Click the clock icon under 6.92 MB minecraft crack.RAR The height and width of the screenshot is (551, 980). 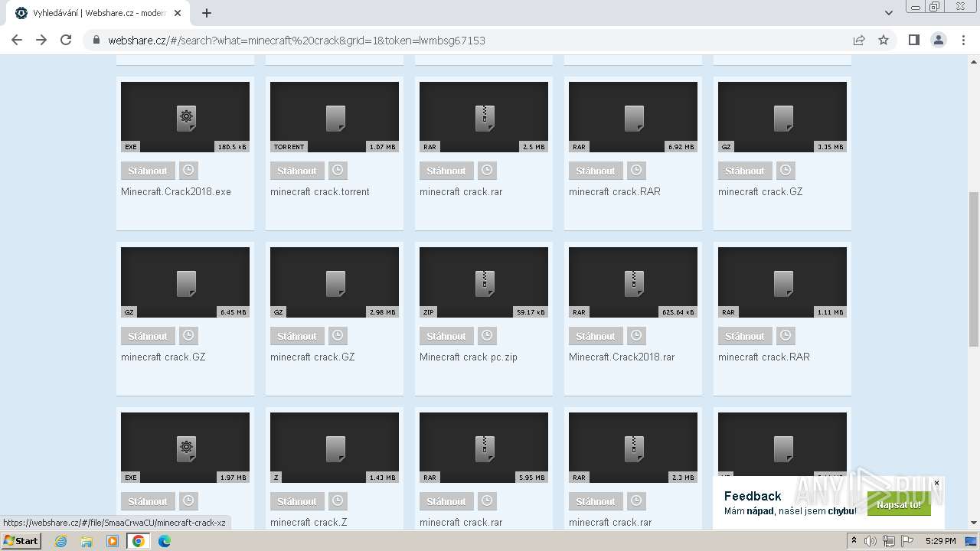[636, 171]
